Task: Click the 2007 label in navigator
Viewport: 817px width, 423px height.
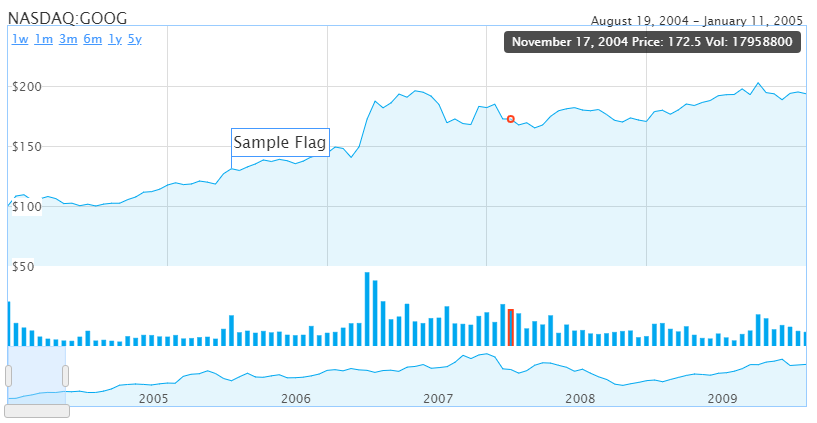Action: [438, 399]
